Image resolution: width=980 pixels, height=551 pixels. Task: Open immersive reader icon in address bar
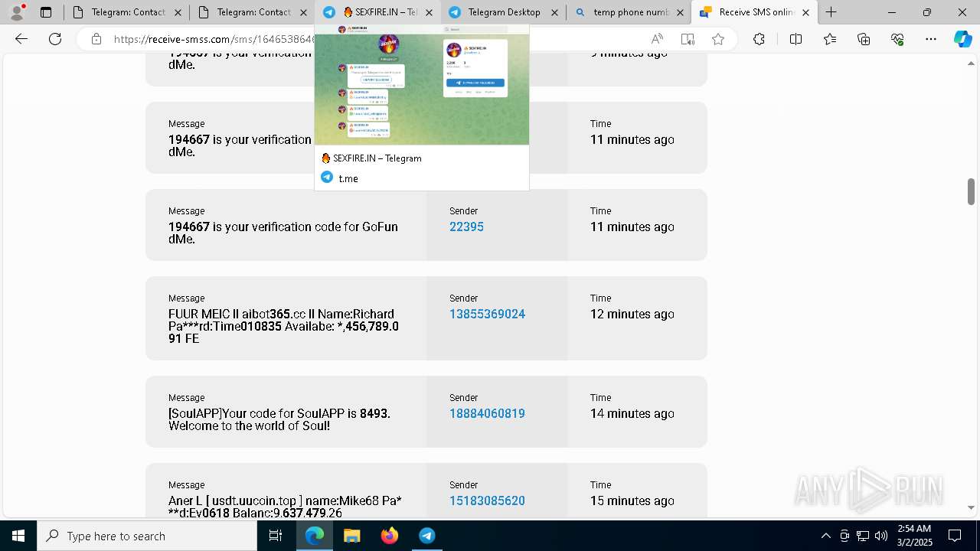(x=688, y=39)
